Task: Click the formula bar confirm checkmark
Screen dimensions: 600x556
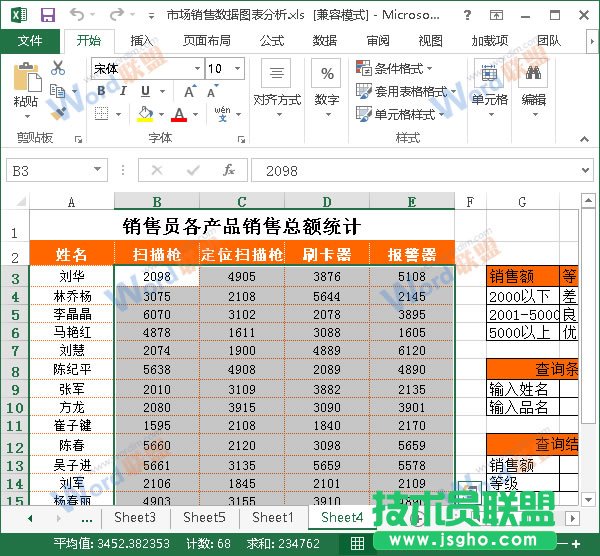Action: 193,170
